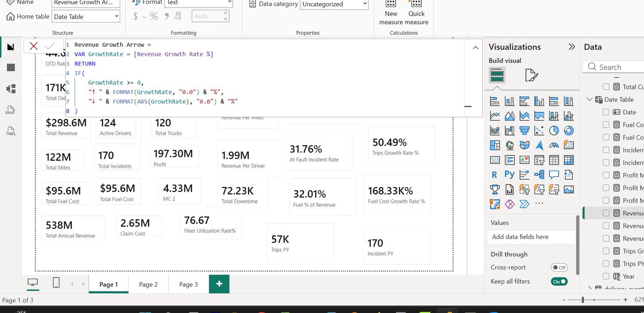This screenshot has width=644, height=313.
Task: Toggle Keep all filters switch
Action: pyautogui.click(x=559, y=281)
